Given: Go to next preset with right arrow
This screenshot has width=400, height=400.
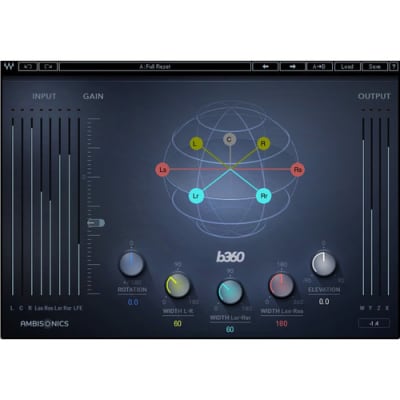Looking at the screenshot, I should (292, 66).
